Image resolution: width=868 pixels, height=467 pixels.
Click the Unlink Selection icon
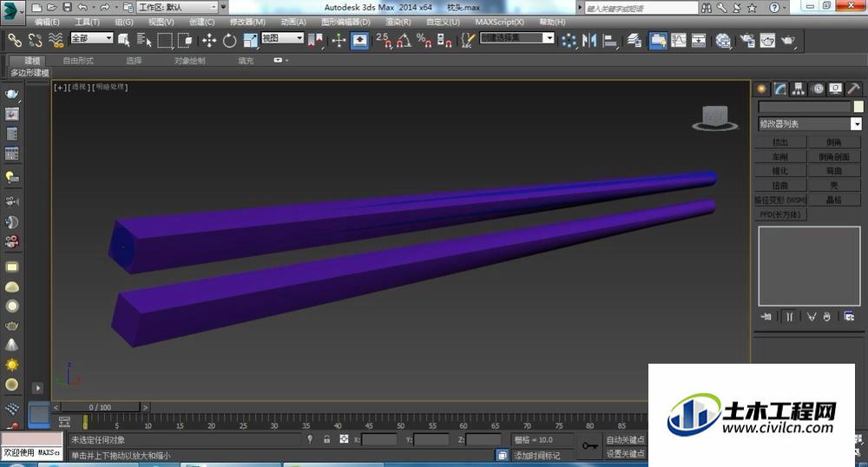pos(35,40)
